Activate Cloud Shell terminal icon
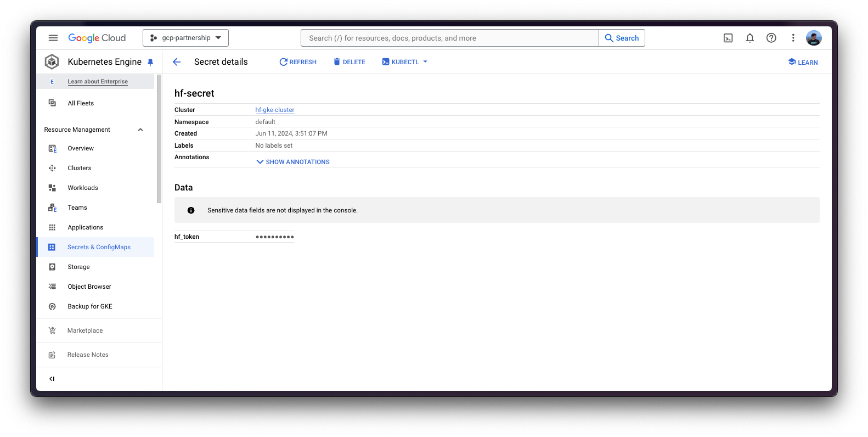 tap(728, 38)
